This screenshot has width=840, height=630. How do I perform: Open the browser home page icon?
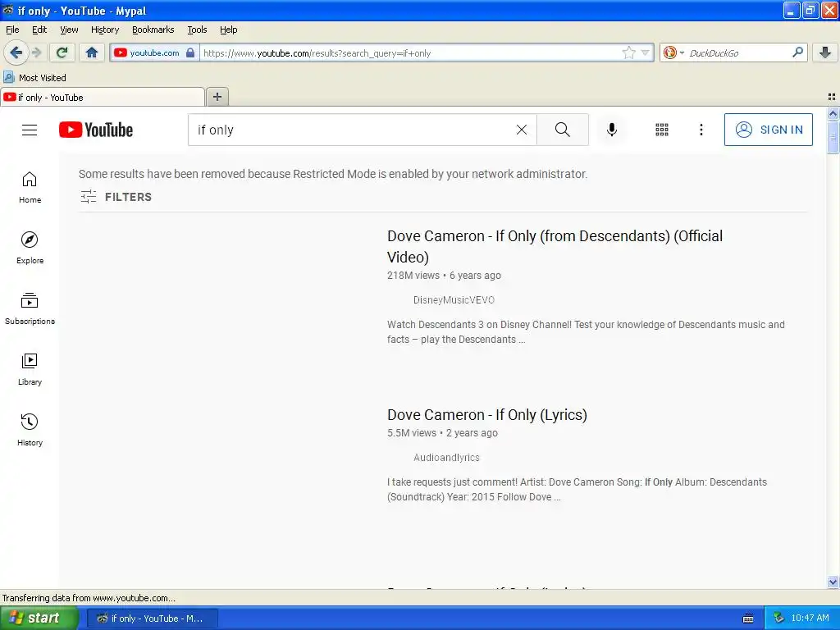pos(92,52)
